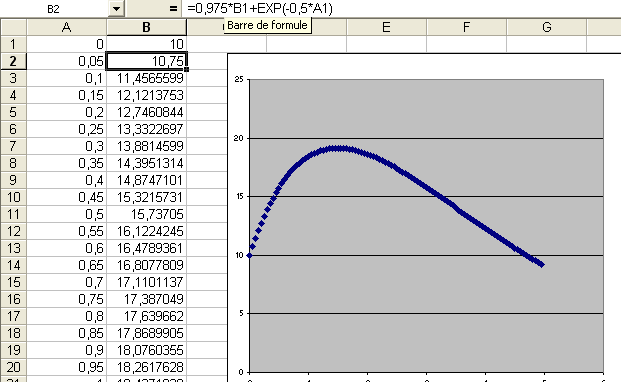Select cell with value 12,7460844
Viewport: 621px width, 382px height.
[x=147, y=112]
